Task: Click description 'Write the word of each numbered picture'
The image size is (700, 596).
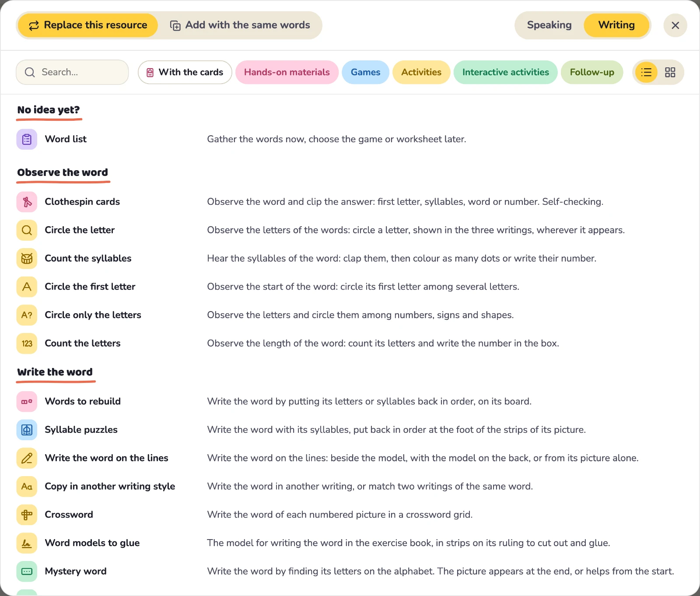Action: pos(339,515)
